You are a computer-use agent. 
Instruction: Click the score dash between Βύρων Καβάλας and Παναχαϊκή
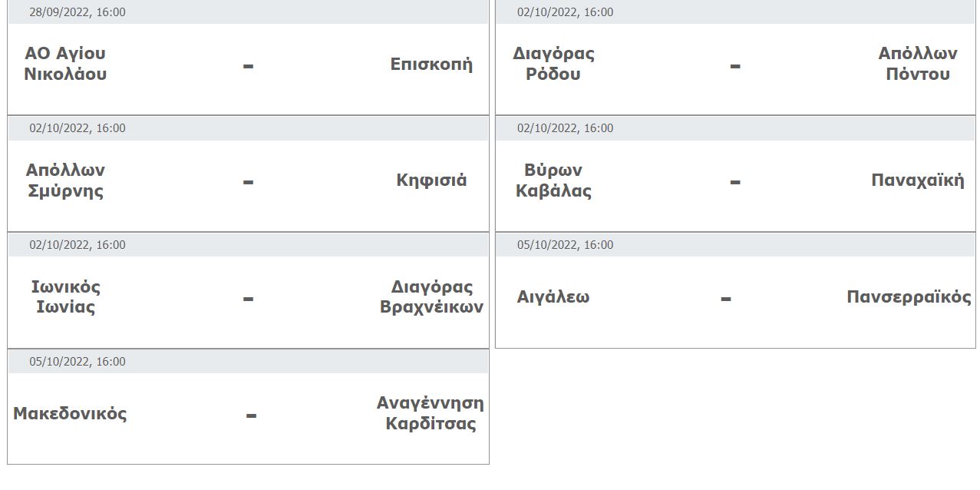pos(735,182)
